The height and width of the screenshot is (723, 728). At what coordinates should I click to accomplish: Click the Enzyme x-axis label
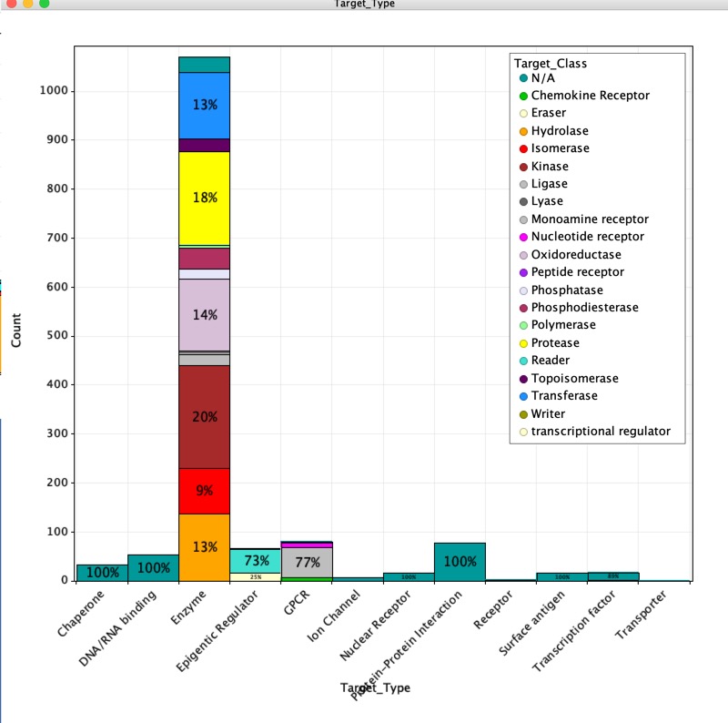188,607
